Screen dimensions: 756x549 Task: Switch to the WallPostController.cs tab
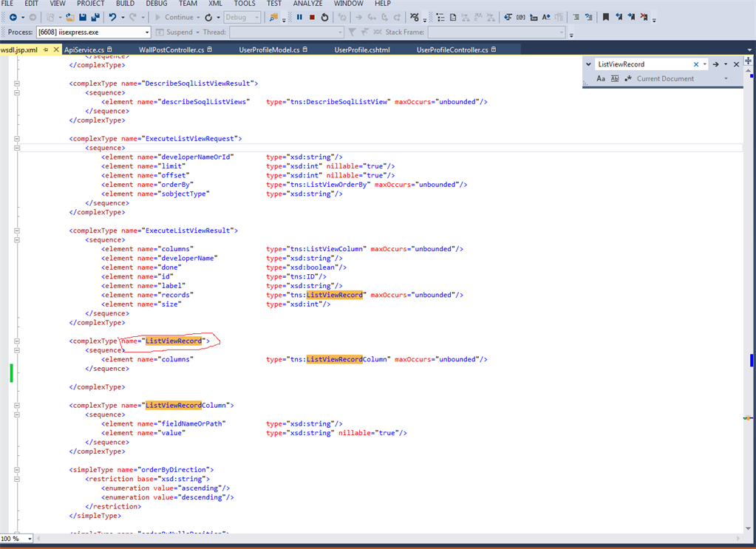pyautogui.click(x=171, y=50)
